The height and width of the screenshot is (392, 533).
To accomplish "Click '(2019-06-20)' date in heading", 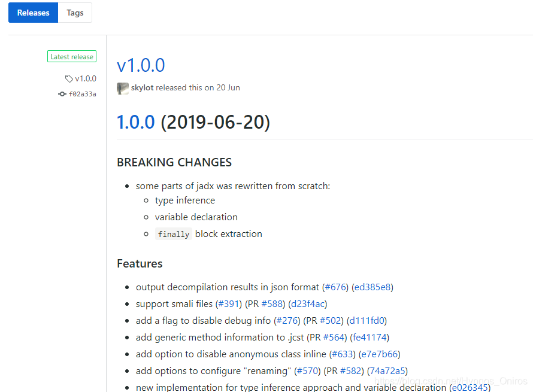I will point(215,122).
